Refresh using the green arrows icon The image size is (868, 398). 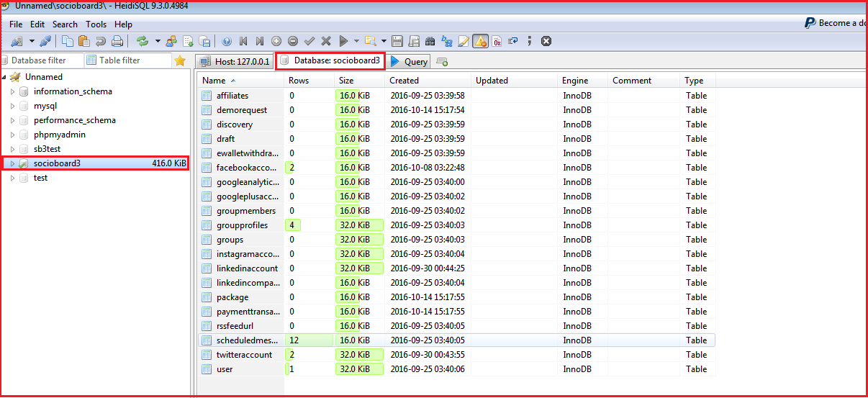coord(142,41)
